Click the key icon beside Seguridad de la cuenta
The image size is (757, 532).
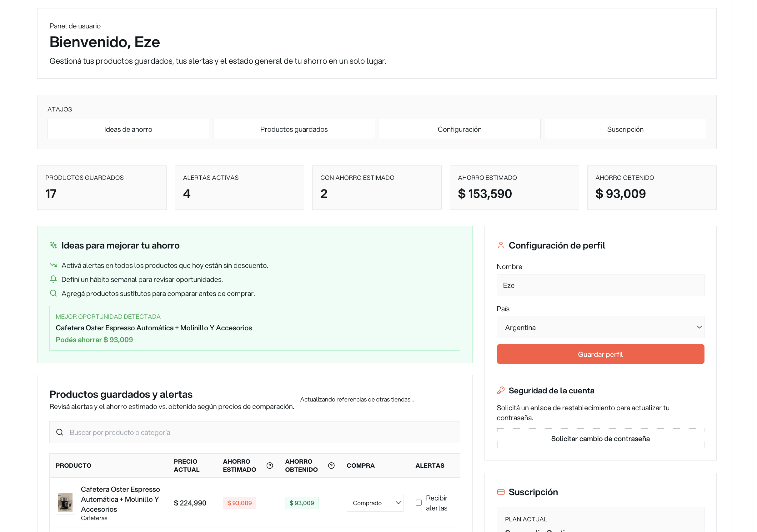(x=500, y=390)
